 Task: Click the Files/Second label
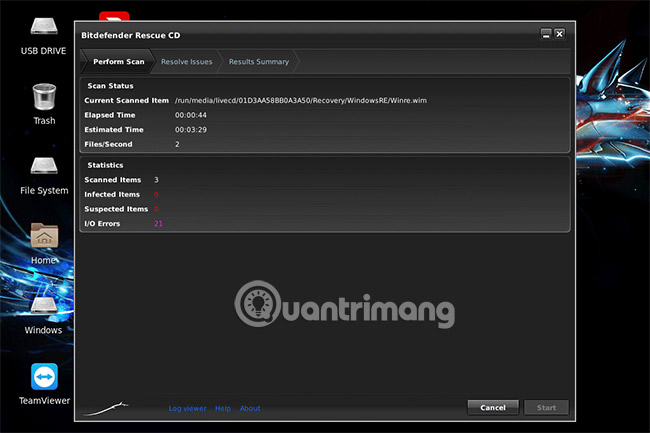pyautogui.click(x=108, y=144)
